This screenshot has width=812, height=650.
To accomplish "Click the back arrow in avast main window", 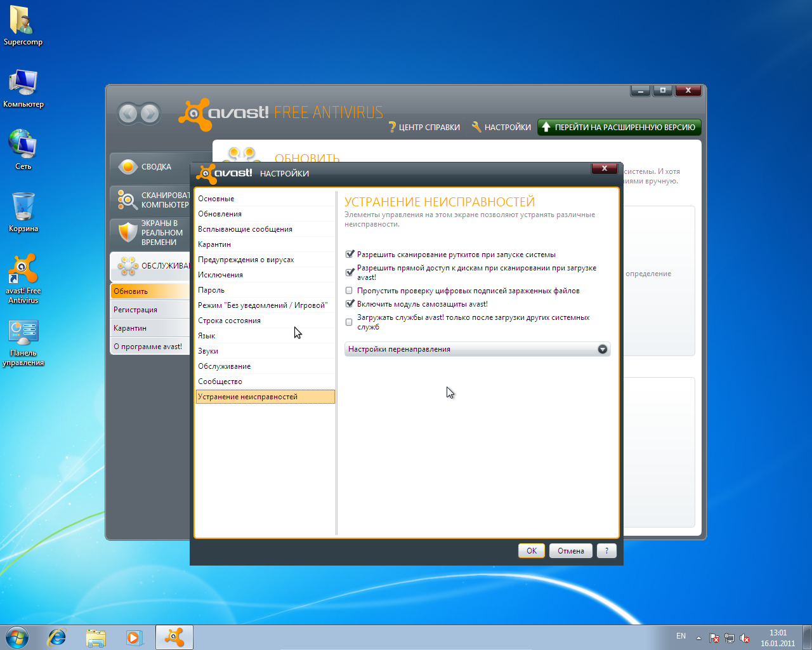I will point(128,114).
